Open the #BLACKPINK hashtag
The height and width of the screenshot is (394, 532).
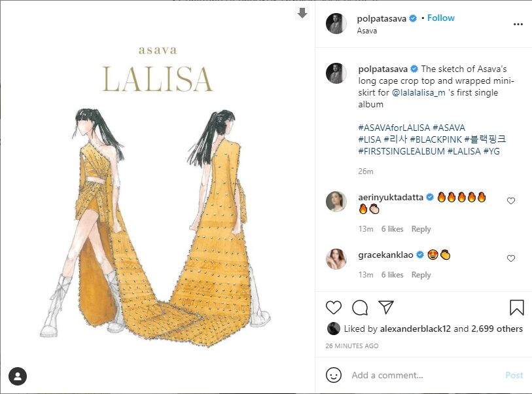pyautogui.click(x=436, y=139)
